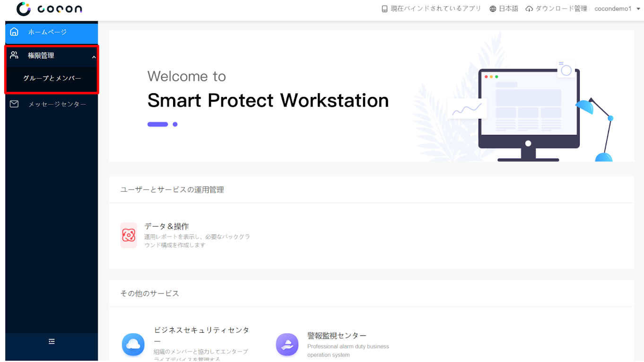
Task: Open the 日本語 language selector
Action: coord(508,9)
